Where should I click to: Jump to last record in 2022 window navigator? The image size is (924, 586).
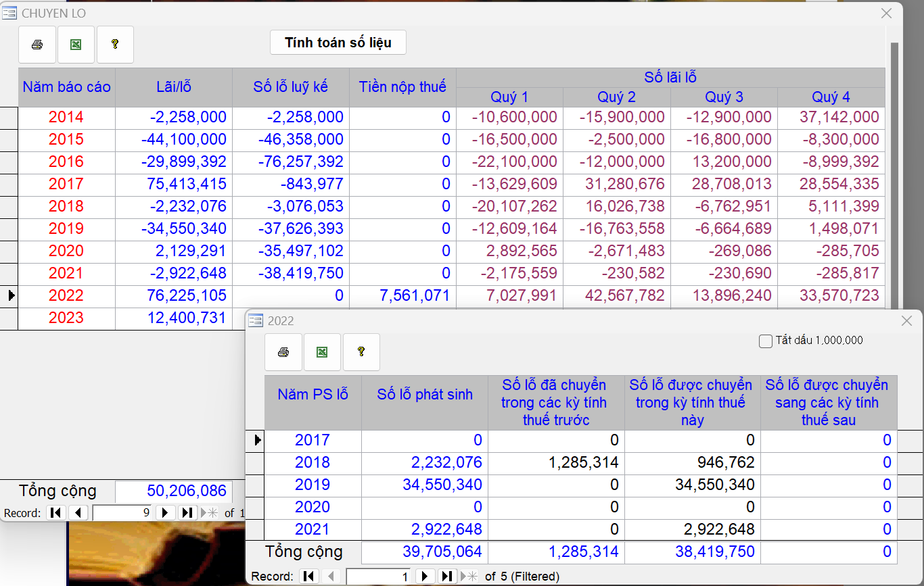pos(447,577)
